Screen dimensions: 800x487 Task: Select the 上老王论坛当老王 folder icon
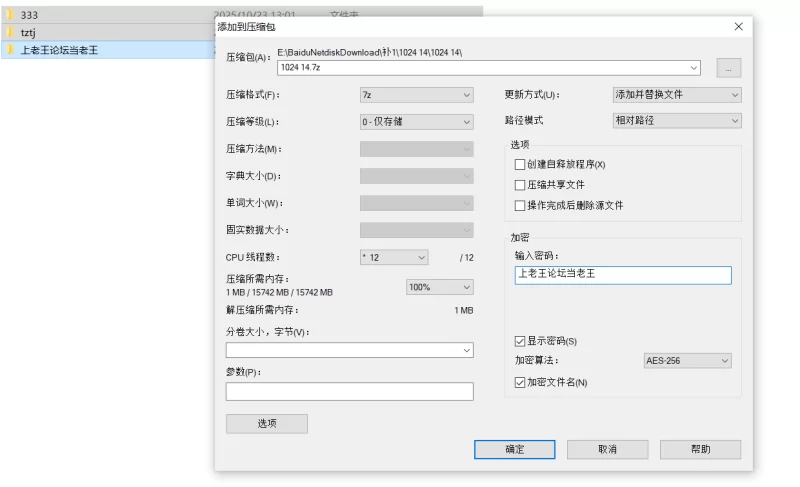tap(10, 49)
